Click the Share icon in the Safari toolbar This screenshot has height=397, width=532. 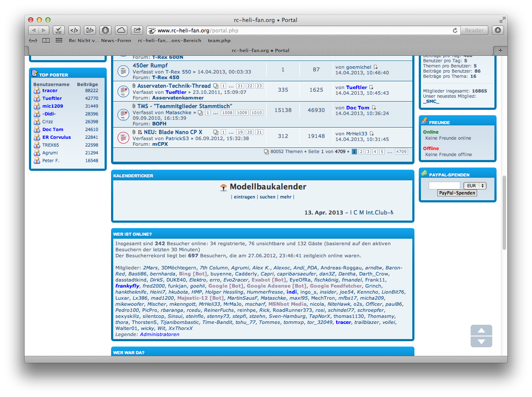click(137, 30)
